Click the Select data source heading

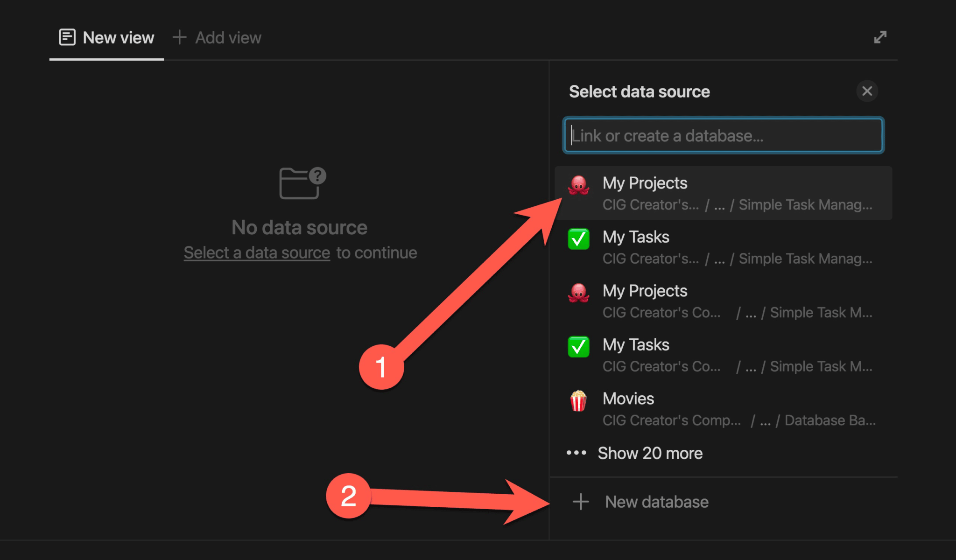[x=640, y=91]
